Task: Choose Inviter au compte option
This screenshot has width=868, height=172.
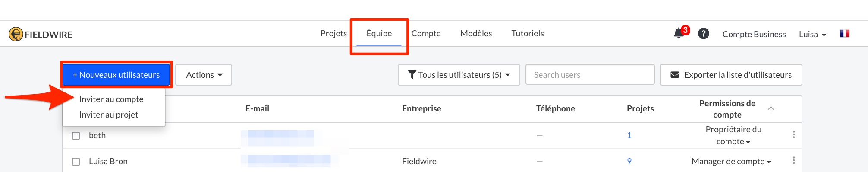Action: tap(111, 99)
